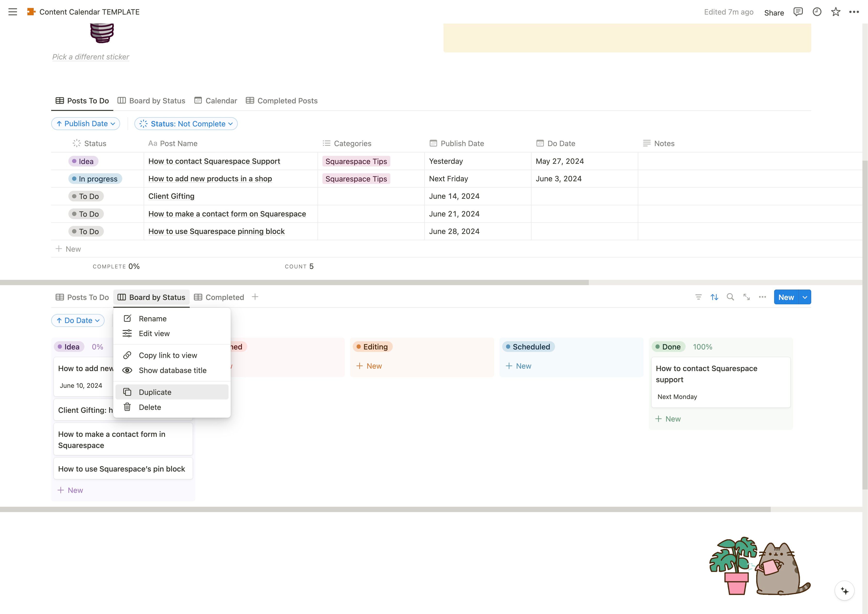Image resolution: width=868 pixels, height=614 pixels.
Task: Favorite this page with the star icon
Action: (835, 12)
